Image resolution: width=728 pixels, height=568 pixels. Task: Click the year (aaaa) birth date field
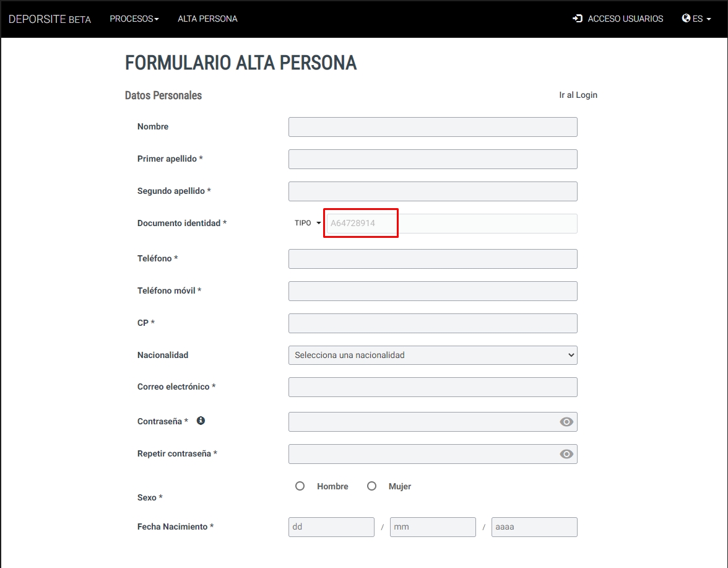534,527
